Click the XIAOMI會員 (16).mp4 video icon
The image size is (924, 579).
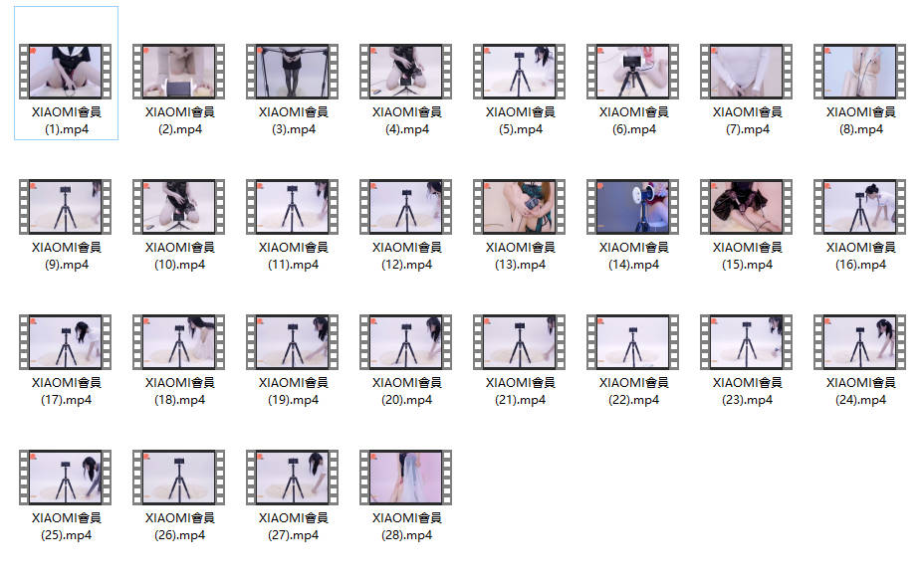coord(859,207)
